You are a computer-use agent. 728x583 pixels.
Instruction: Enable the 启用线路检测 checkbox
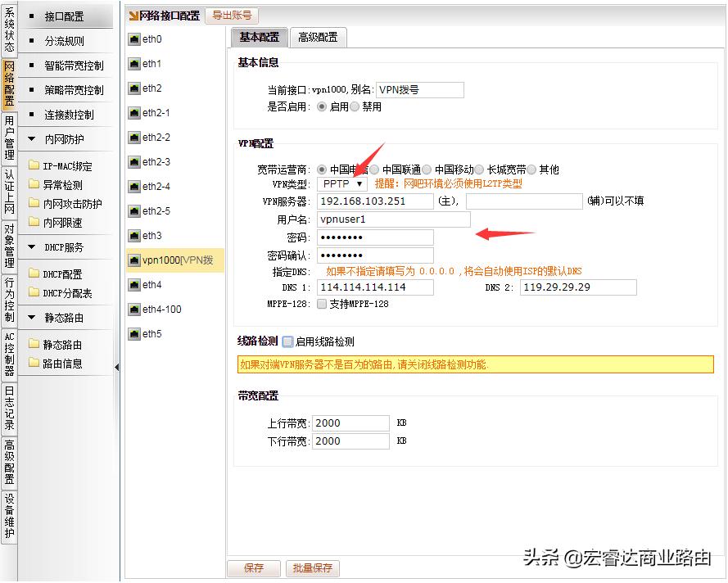287,341
